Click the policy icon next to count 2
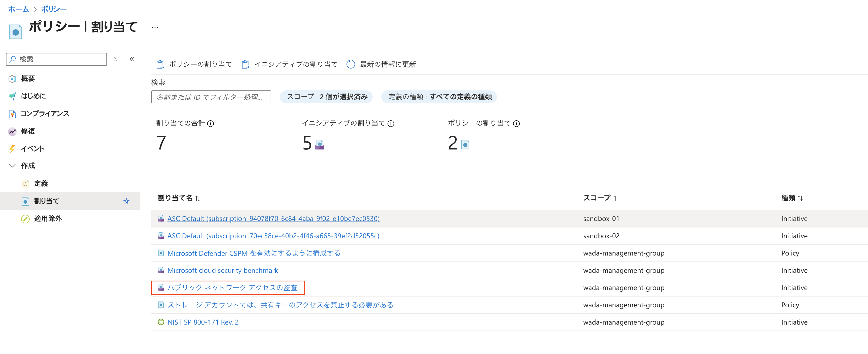This screenshot has height=354, width=868. [x=465, y=145]
